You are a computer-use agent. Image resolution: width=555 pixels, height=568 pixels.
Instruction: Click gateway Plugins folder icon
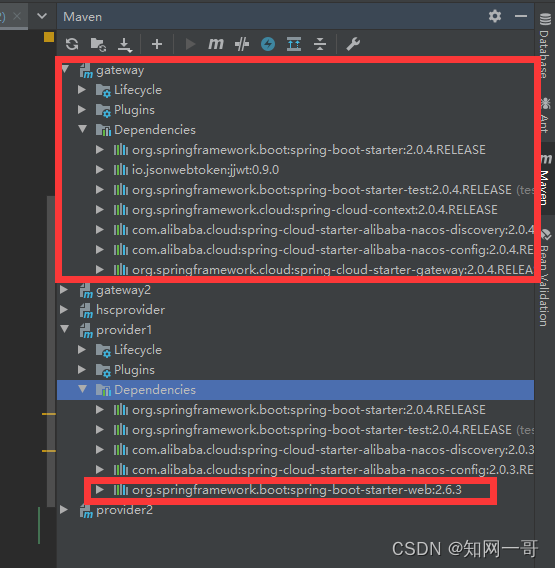coord(103,110)
